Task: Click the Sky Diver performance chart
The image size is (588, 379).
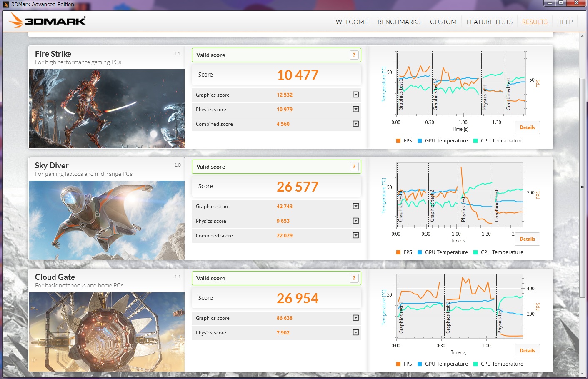Action: [460, 195]
